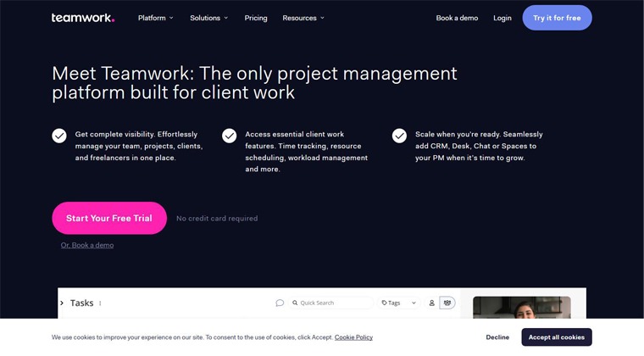Image resolution: width=644 pixels, height=356 pixels.
Task: Open the Tags dropdown
Action: [x=399, y=303]
